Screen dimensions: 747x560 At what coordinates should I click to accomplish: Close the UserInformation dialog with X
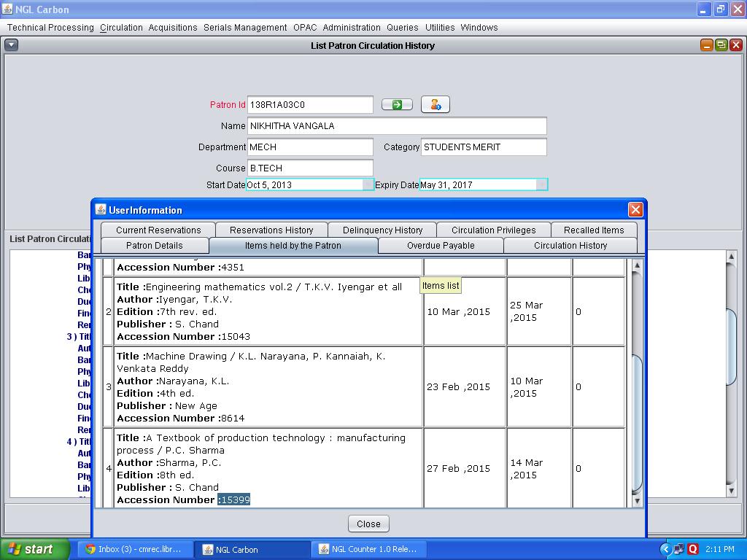pos(635,210)
